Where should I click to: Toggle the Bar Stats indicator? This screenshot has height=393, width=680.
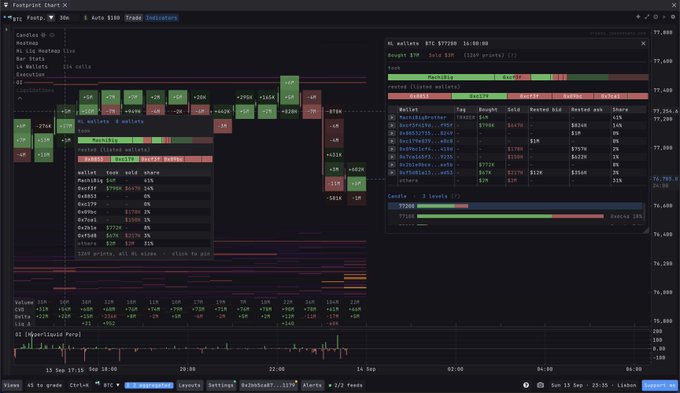(30, 59)
